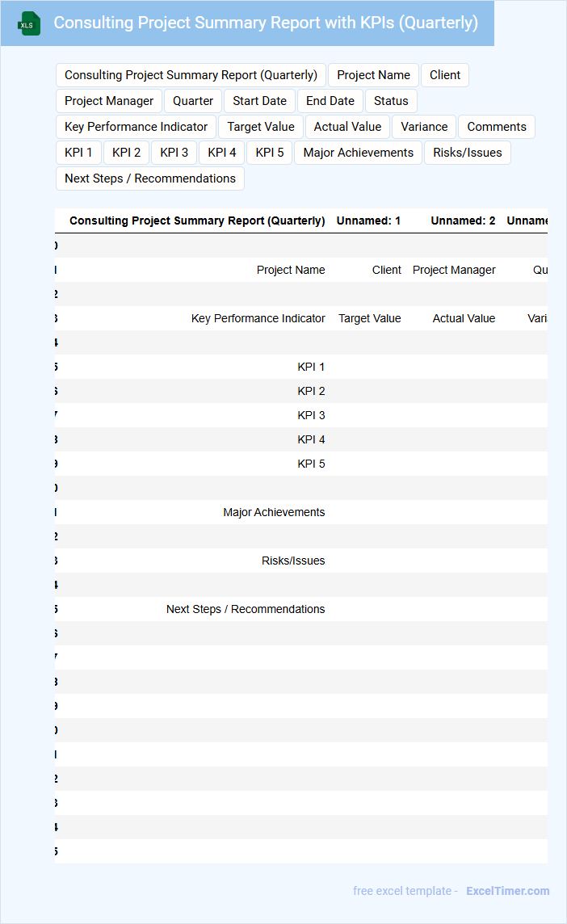Open the ExcelTimer.com link

tap(507, 891)
